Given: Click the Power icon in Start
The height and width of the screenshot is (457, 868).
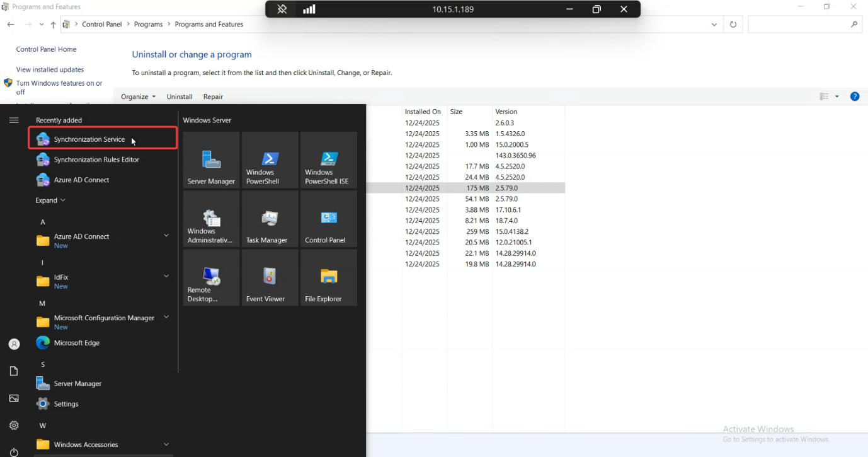Looking at the screenshot, I should click(14, 452).
